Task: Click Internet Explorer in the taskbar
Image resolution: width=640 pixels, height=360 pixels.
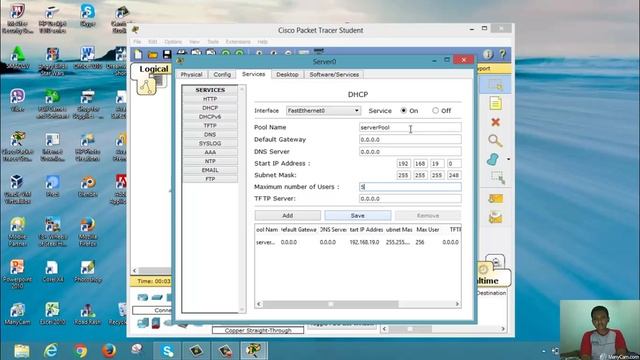Action: pos(51,351)
